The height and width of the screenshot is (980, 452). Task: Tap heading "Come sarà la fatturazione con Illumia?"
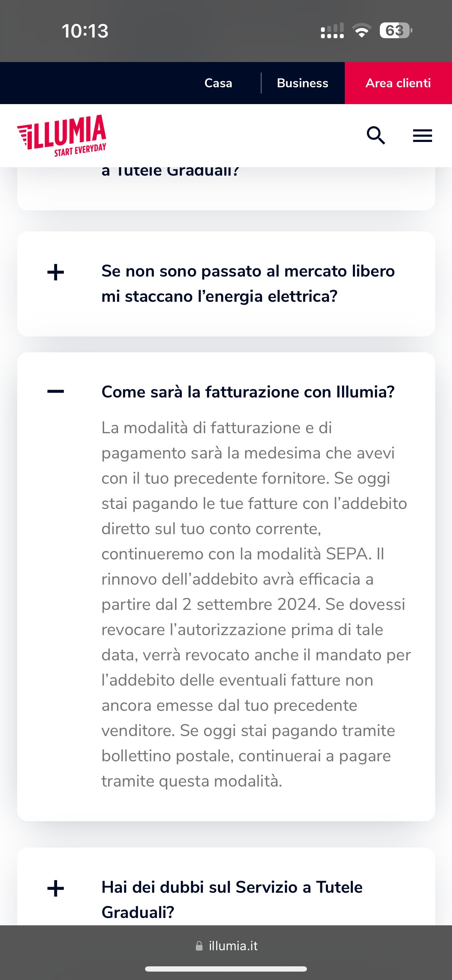pos(248,392)
